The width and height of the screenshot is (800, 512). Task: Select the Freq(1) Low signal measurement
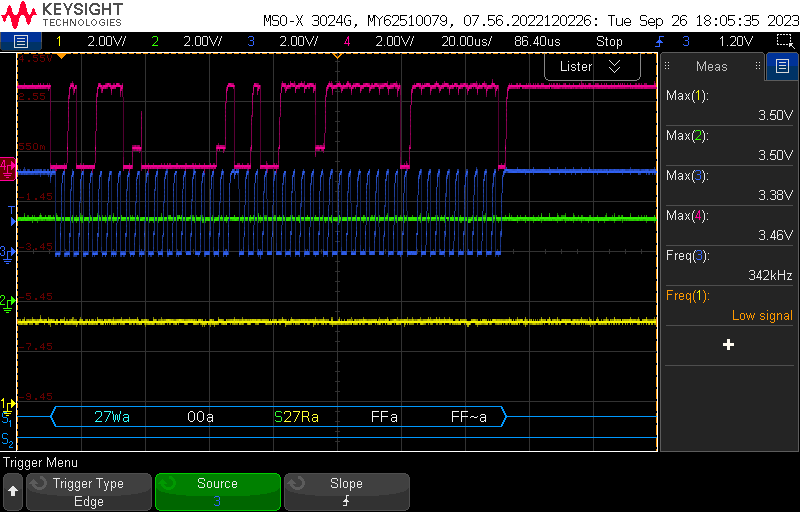point(729,305)
